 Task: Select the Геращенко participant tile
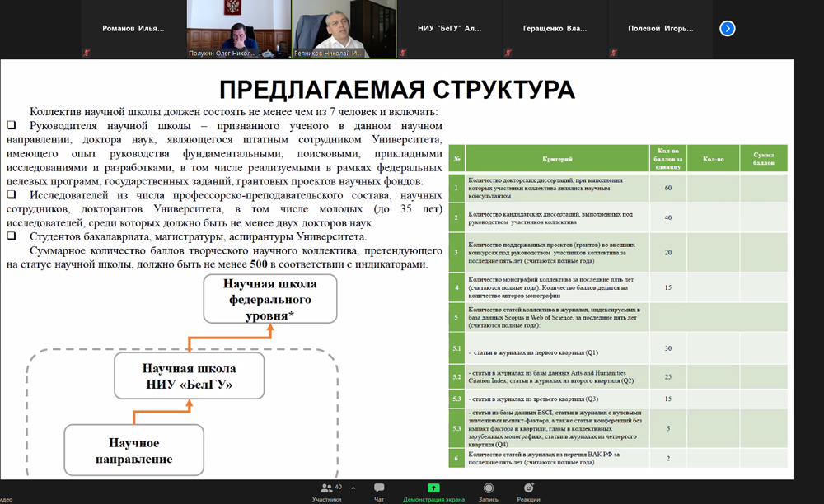(x=555, y=28)
